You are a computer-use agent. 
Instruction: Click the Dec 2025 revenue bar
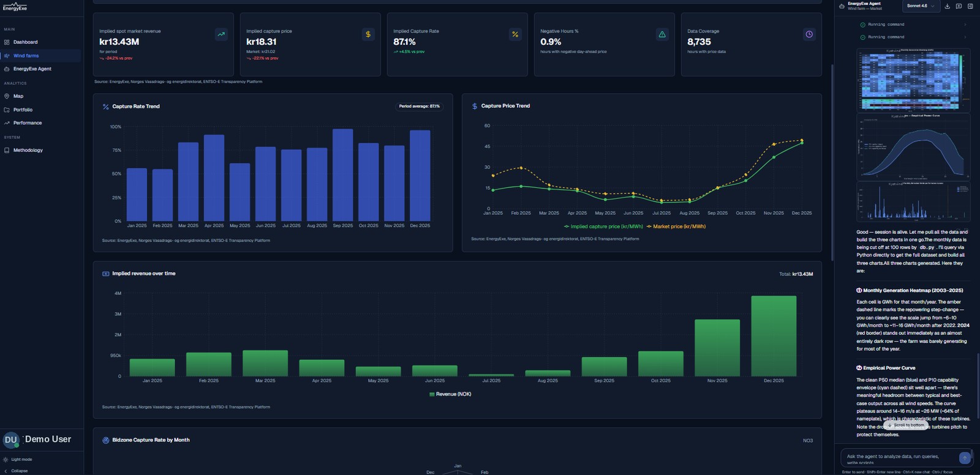pos(774,336)
